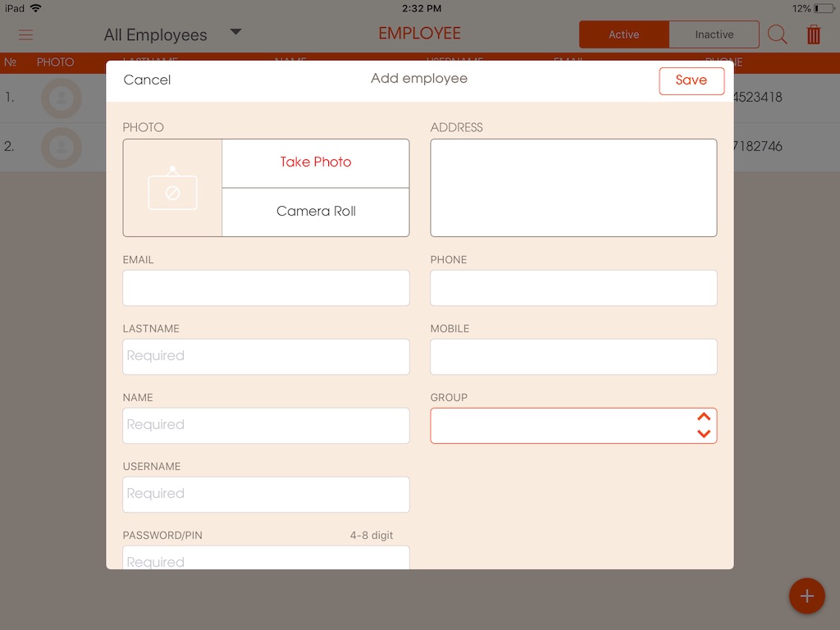The width and height of the screenshot is (840, 630).
Task: Tap the № column header
Action: [10, 62]
